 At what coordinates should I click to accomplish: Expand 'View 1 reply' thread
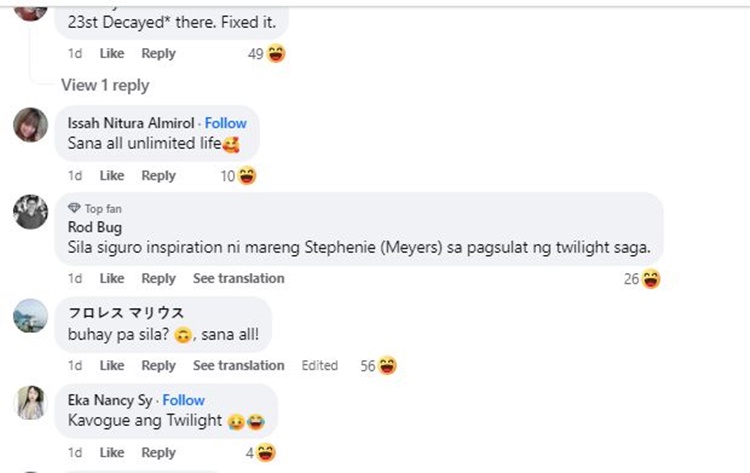[105, 85]
